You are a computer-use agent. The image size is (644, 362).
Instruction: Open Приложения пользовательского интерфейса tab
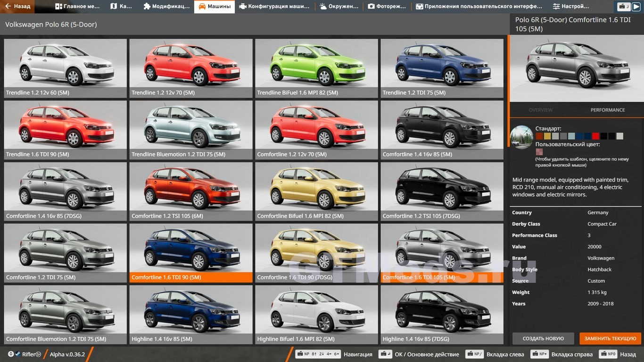pos(479,7)
